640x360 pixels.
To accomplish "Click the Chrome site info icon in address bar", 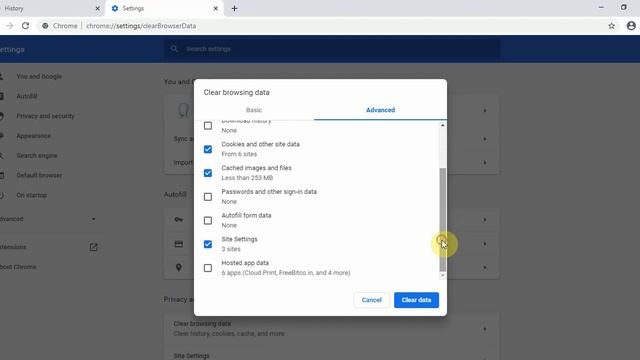I will point(45,26).
